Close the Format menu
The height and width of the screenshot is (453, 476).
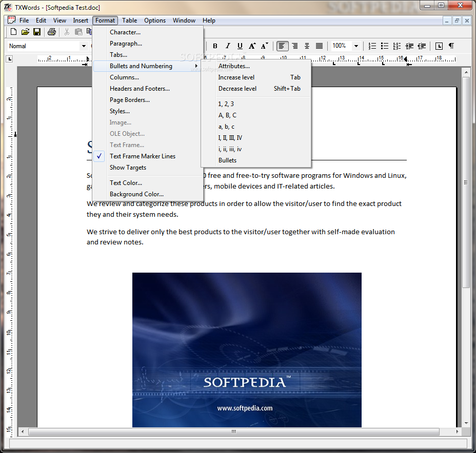click(105, 20)
